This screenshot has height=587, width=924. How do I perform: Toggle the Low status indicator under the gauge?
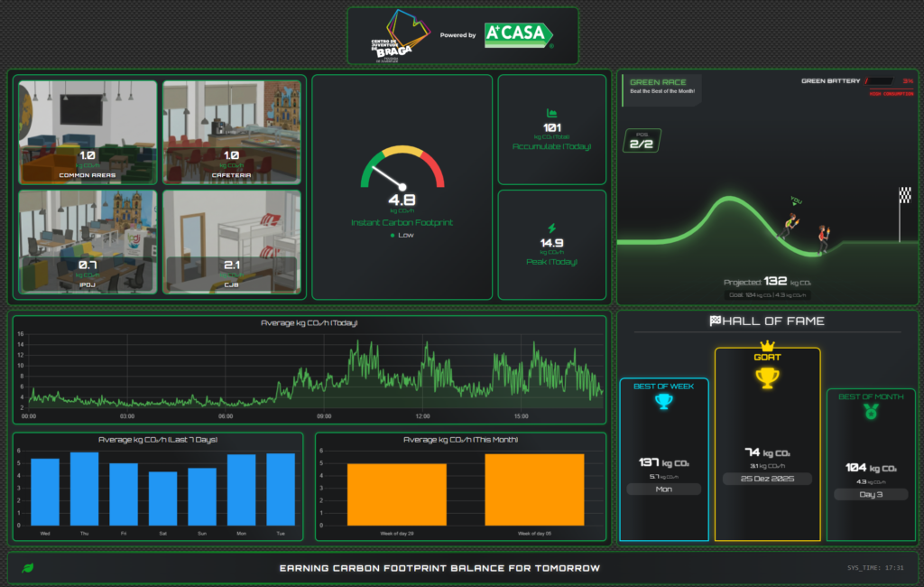[402, 235]
